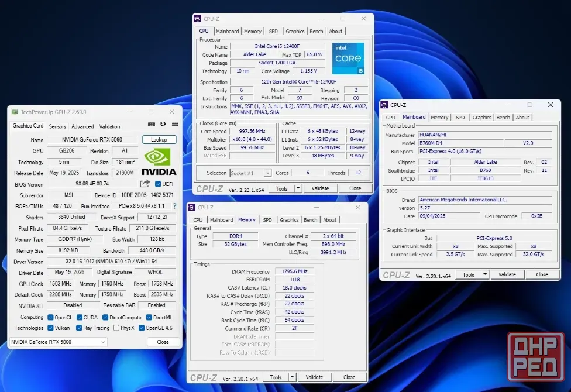Click the Intel Core i5 logo badge
Image resolution: width=571 pixels, height=392 pixels.
(348, 59)
